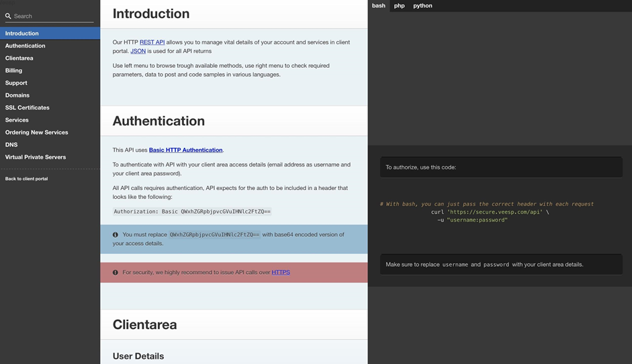
Task: Jump to Domains section
Action: pyautogui.click(x=17, y=95)
